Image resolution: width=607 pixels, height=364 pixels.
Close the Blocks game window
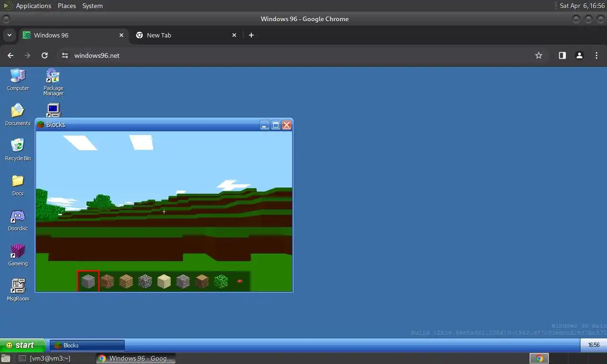click(286, 125)
